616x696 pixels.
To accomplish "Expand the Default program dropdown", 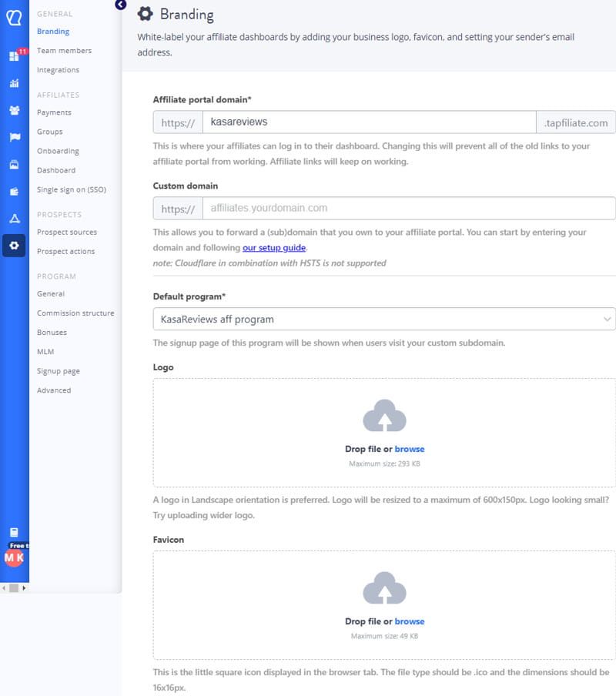I will tap(384, 319).
